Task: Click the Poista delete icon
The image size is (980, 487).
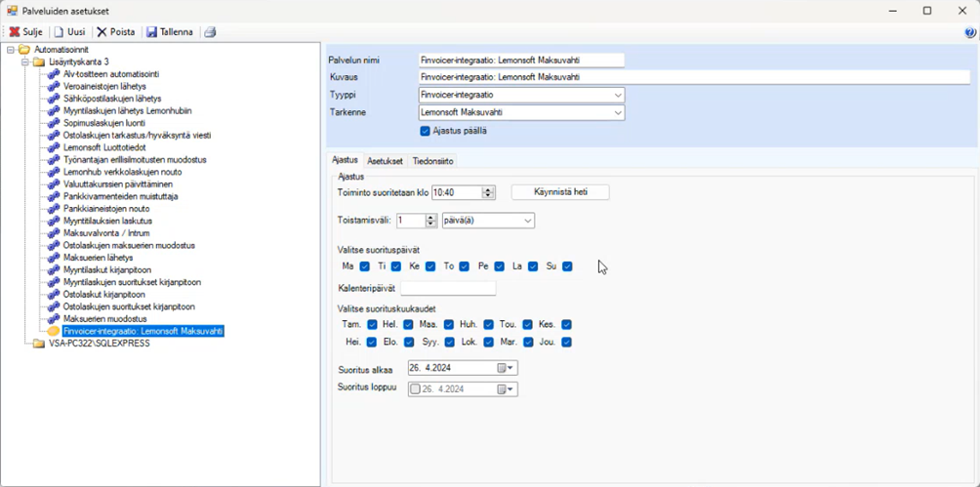Action: coord(102,32)
